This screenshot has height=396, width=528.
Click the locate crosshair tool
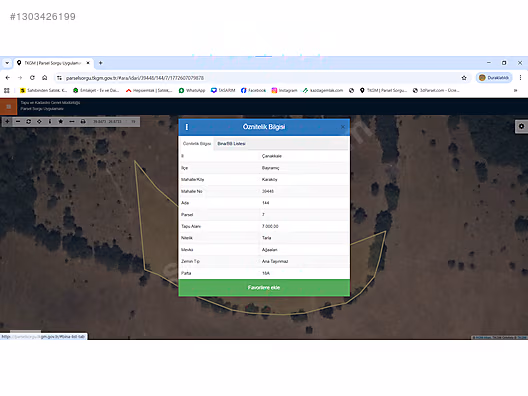coord(39,122)
